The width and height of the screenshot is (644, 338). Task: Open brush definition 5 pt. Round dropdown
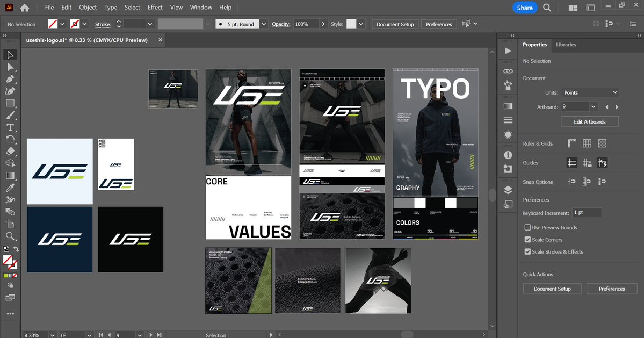click(264, 24)
